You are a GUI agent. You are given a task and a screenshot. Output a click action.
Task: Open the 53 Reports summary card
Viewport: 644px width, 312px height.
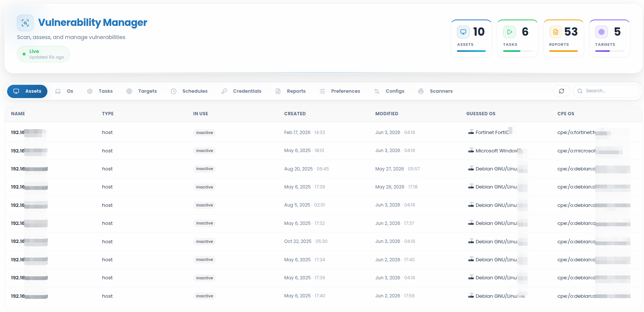coord(564,39)
